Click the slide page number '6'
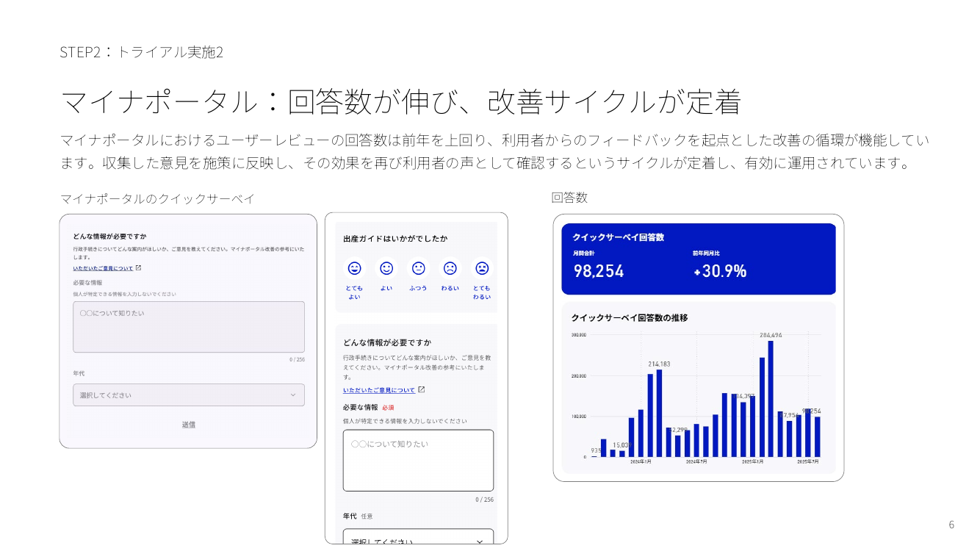This screenshot has width=980, height=551. pyautogui.click(x=951, y=525)
